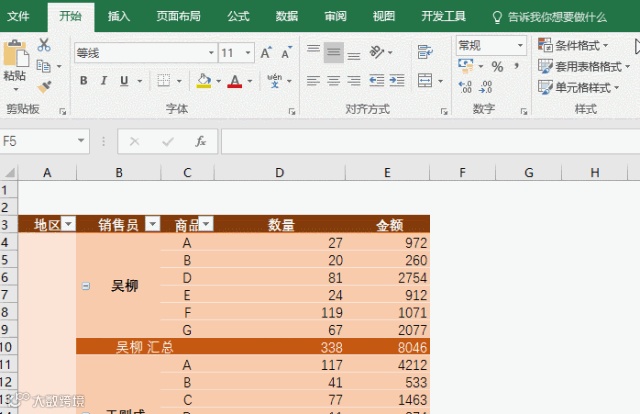Increase indent icon

click(397, 80)
